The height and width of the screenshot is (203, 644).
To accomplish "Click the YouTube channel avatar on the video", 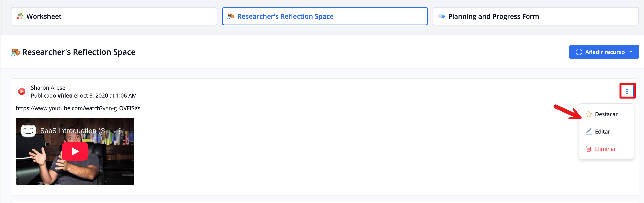I will click(28, 130).
